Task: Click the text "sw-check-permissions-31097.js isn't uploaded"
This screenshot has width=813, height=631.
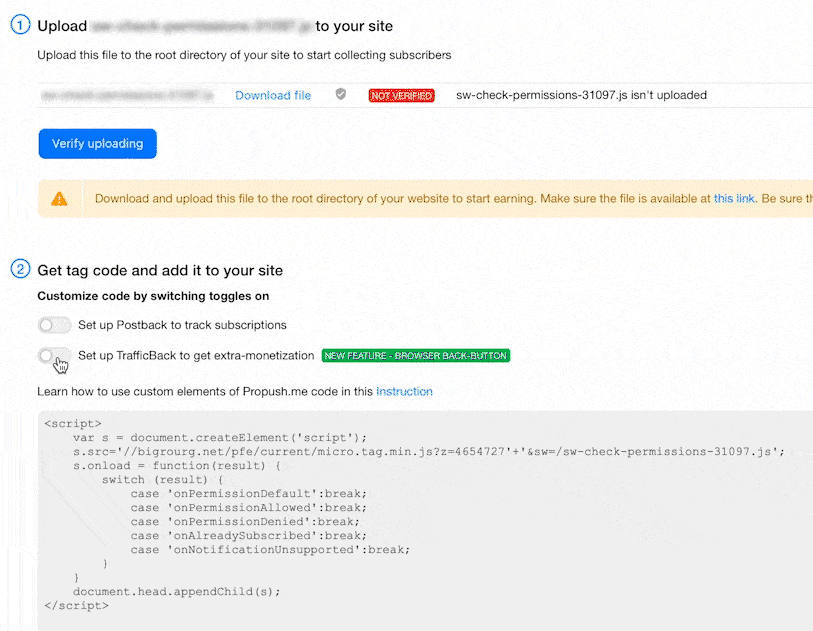Action: pos(581,95)
